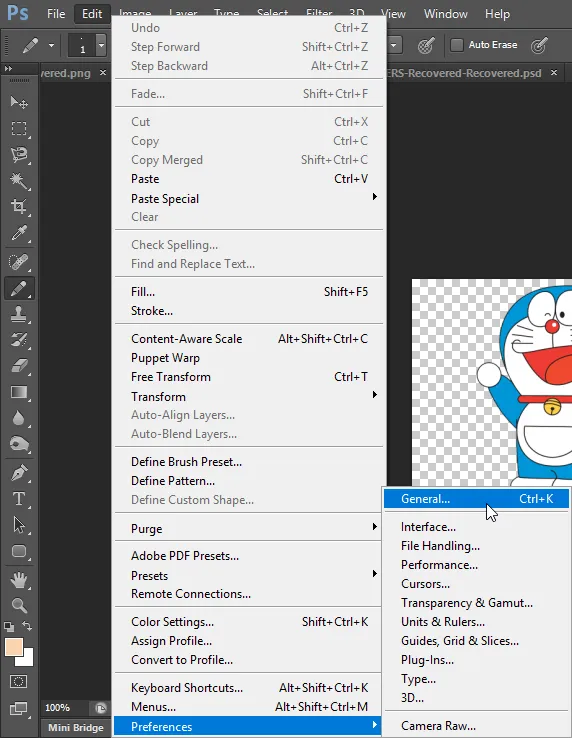Open the brush size preset dropdown

pos(101,46)
